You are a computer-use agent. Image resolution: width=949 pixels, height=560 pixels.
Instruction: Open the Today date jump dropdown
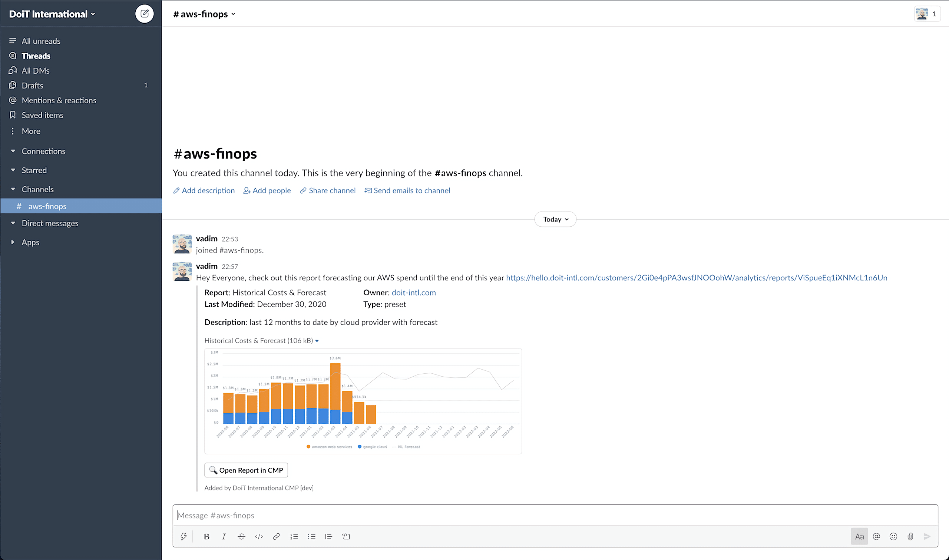click(x=555, y=219)
